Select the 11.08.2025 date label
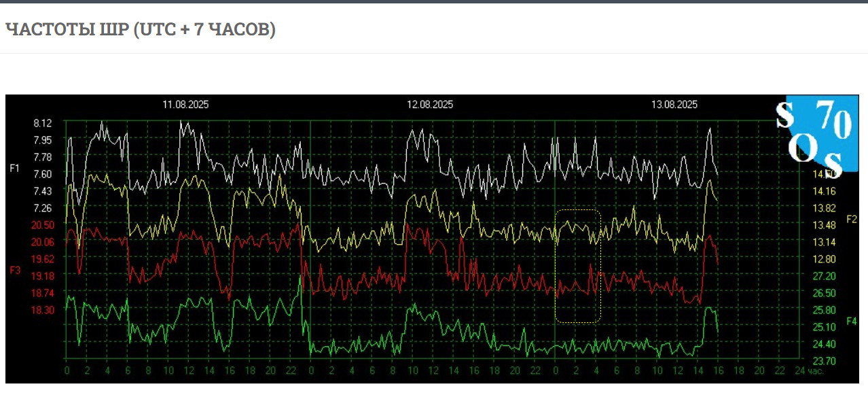Screen dimensions: 868x393 click(x=185, y=105)
